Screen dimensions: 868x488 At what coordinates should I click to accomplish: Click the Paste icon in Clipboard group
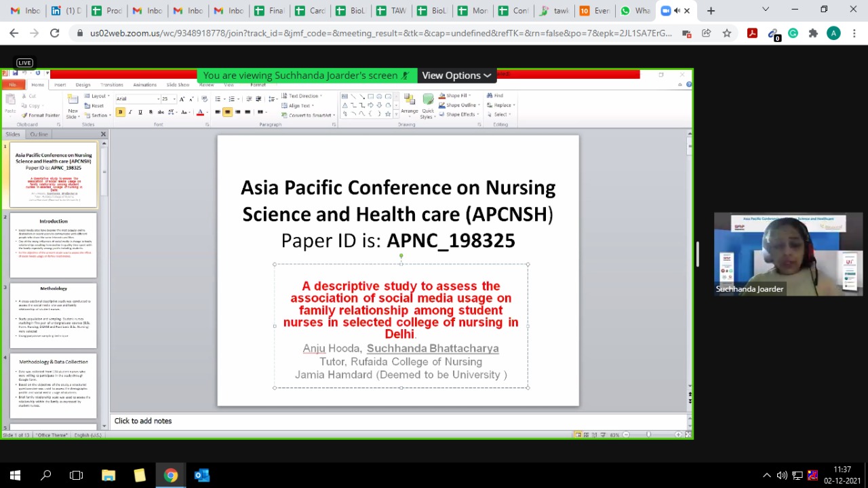10,99
